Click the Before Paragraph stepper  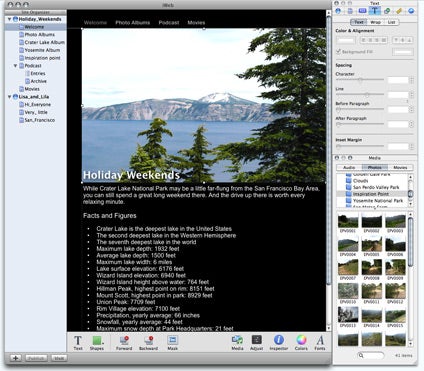tap(412, 110)
